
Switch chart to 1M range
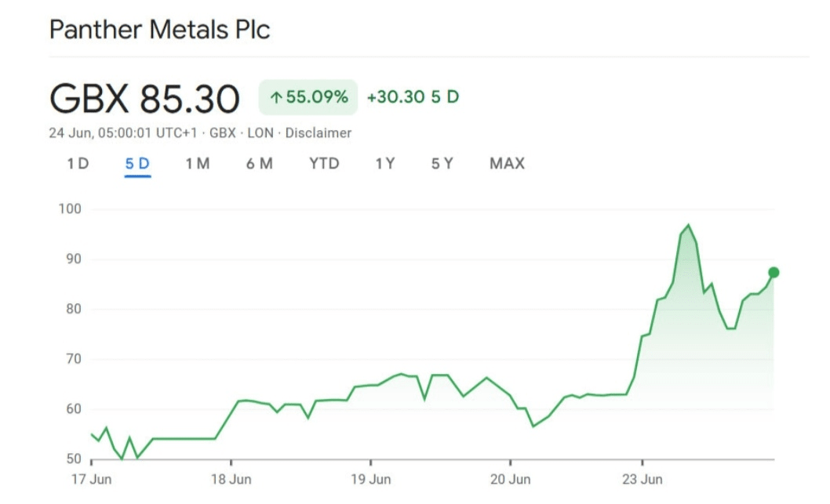point(198,164)
